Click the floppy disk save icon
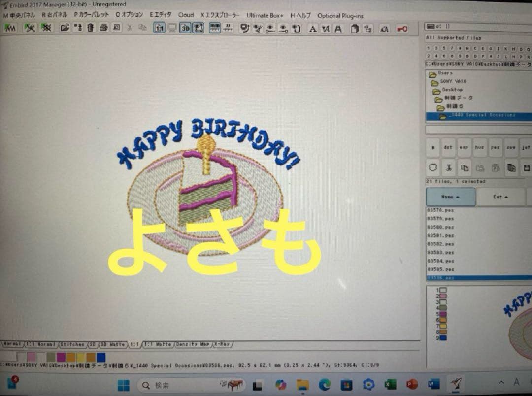 click(x=527, y=168)
